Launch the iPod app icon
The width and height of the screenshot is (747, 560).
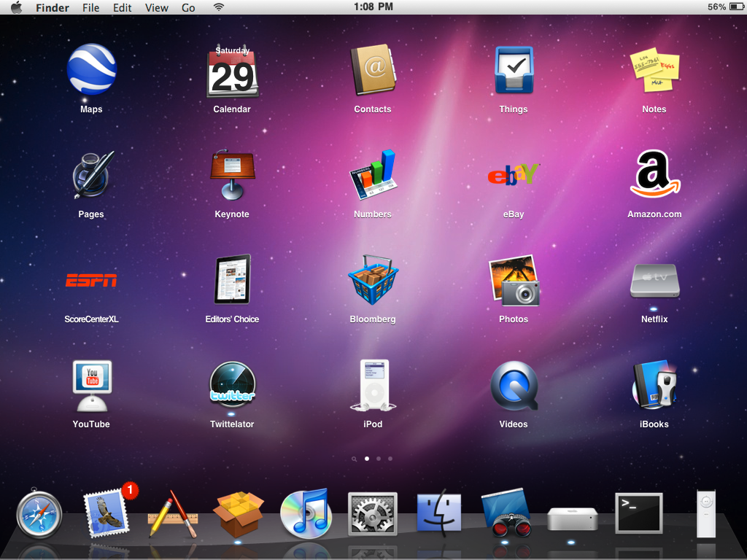(x=373, y=385)
